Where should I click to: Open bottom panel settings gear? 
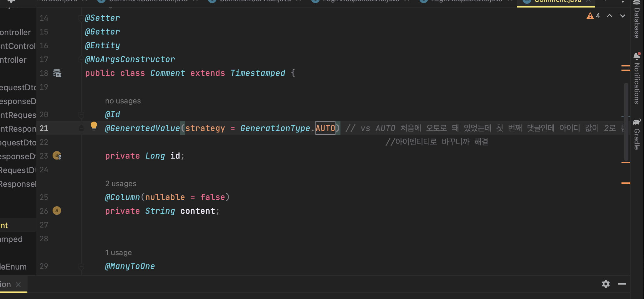(606, 284)
